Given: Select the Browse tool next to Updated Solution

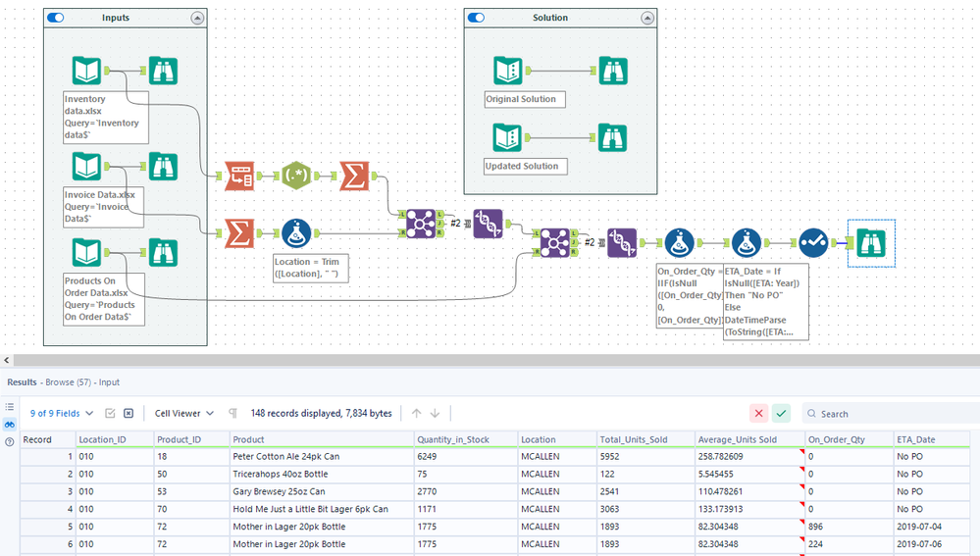Looking at the screenshot, I should [x=612, y=137].
